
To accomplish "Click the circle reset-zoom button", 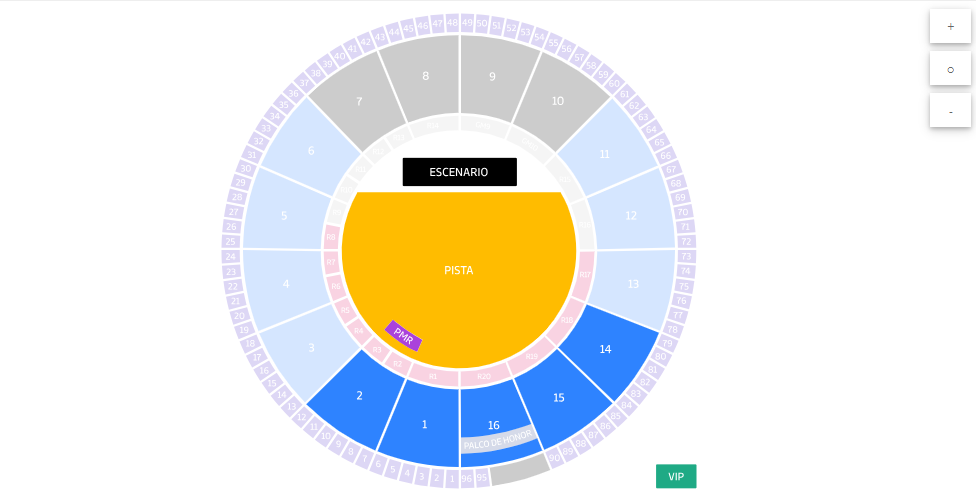I will tap(950, 69).
